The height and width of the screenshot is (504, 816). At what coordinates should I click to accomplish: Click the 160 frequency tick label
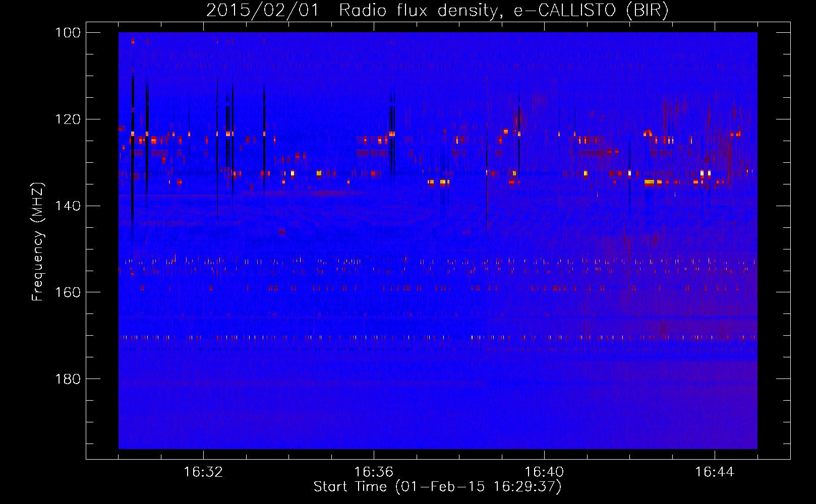click(x=68, y=292)
